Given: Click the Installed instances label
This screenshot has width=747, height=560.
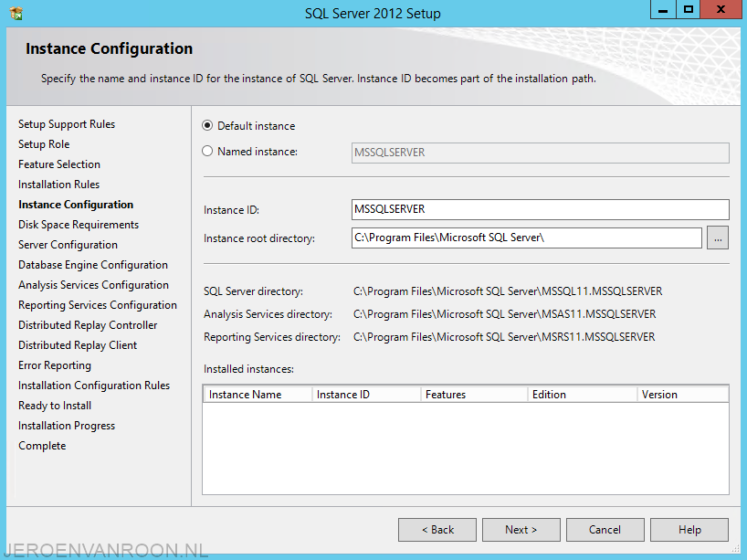Looking at the screenshot, I should click(x=248, y=369).
